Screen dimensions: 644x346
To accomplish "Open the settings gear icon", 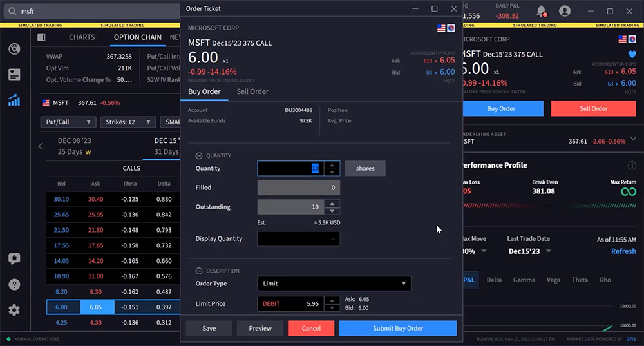I will [x=14, y=310].
